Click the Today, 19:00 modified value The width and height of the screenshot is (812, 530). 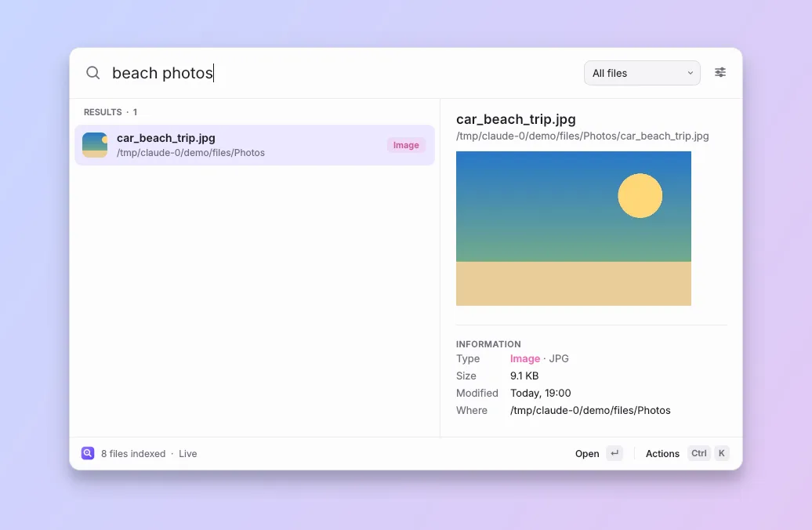pos(541,394)
